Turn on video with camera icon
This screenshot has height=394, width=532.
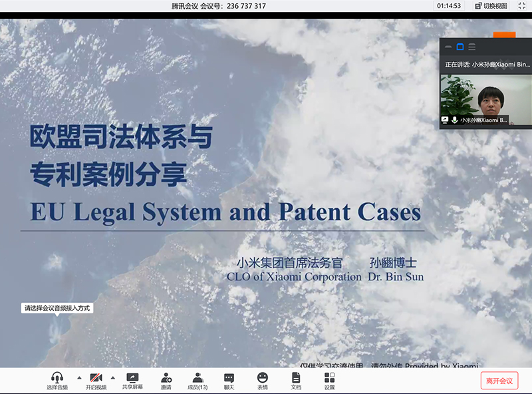[96, 381]
